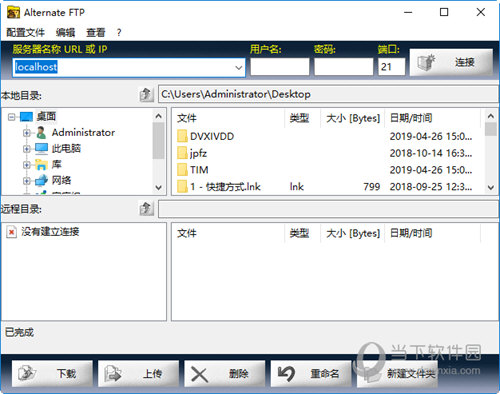Image resolution: width=500 pixels, height=394 pixels.
Task: Click the 连接 connect button
Action: pyautogui.click(x=451, y=62)
